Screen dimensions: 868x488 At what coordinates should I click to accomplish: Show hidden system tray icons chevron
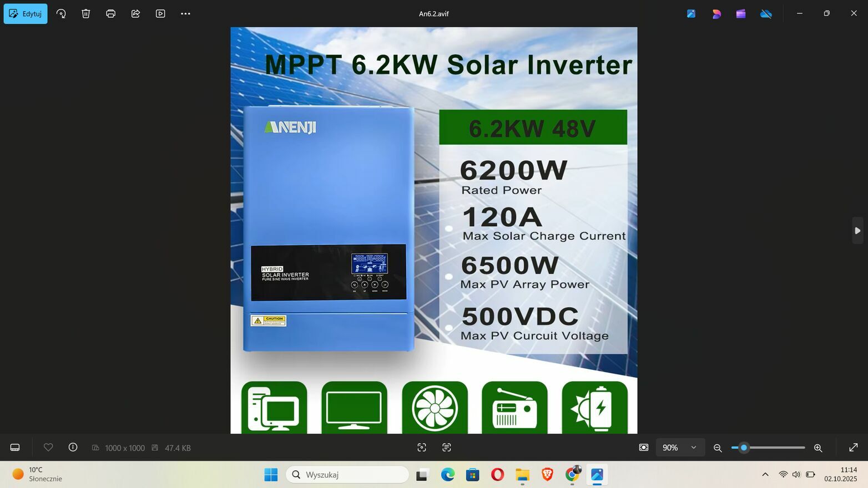point(765,475)
